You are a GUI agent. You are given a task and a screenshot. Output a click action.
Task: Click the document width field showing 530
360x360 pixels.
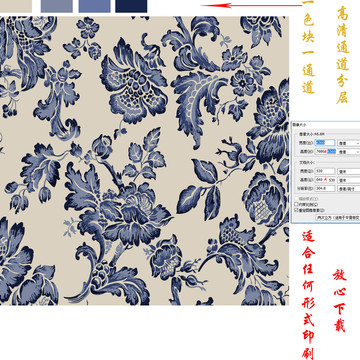[325, 171]
